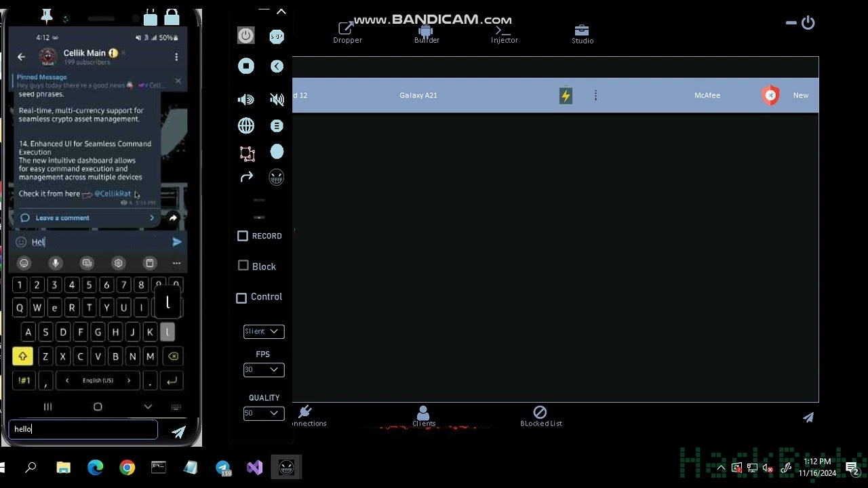Click the selection nodes icon
Screen dimensions: 868x488
click(247, 154)
